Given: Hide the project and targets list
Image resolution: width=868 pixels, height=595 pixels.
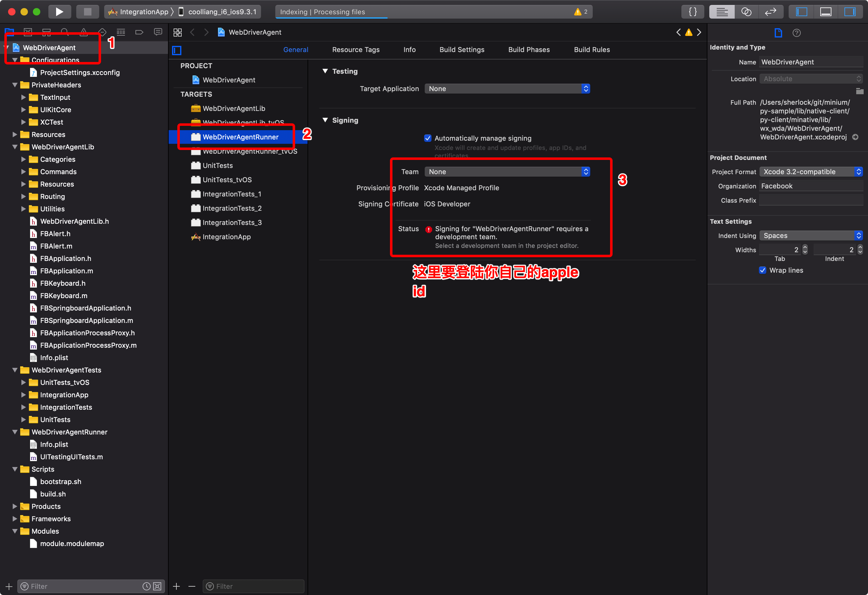Looking at the screenshot, I should click(x=177, y=50).
